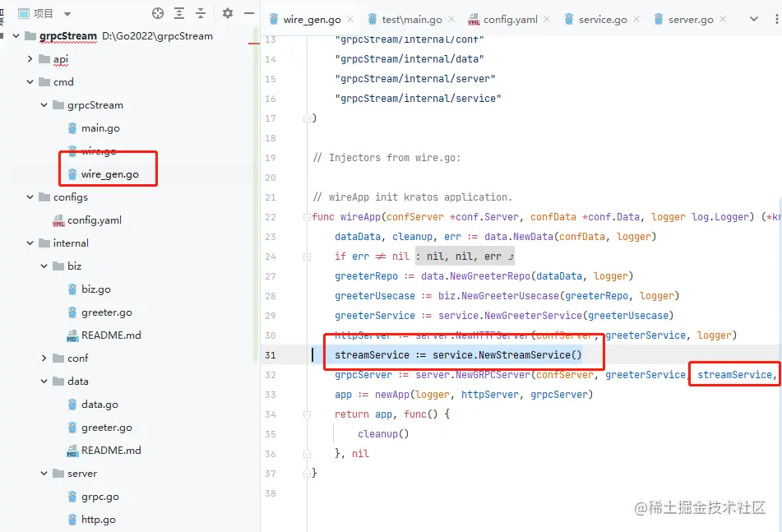Image resolution: width=782 pixels, height=532 pixels.
Task: Click the Go file icon beside grpc.go
Action: tap(72, 497)
